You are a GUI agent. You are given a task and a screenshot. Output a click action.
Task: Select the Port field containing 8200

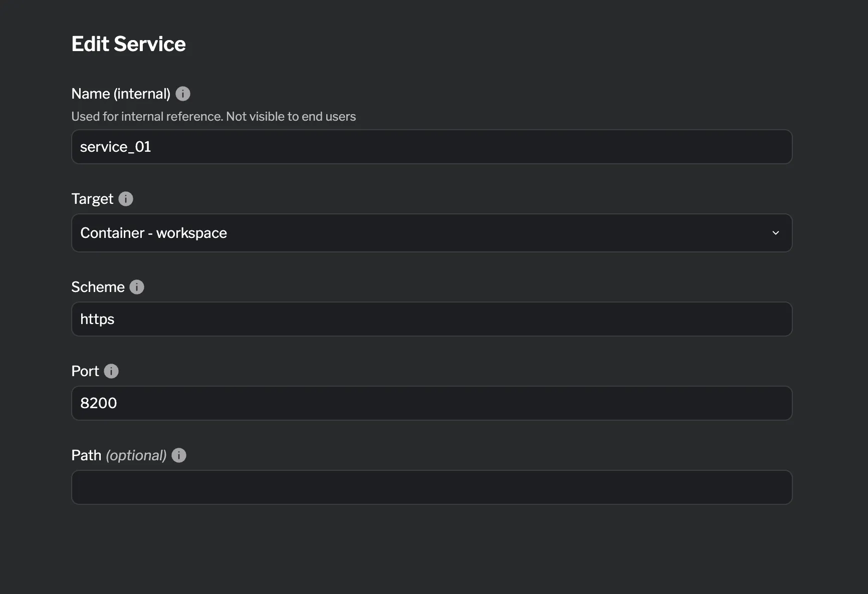431,403
